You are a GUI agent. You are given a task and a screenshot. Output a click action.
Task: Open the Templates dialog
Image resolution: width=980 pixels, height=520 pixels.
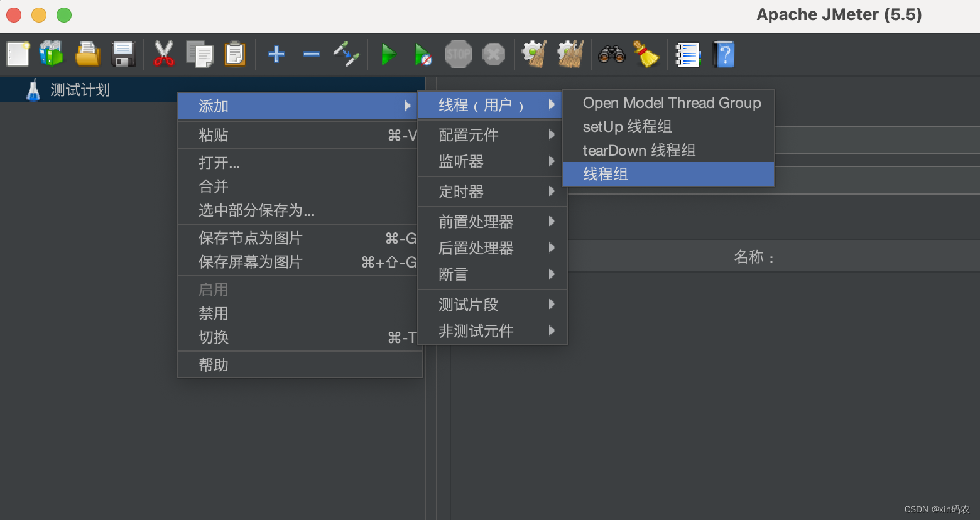52,54
